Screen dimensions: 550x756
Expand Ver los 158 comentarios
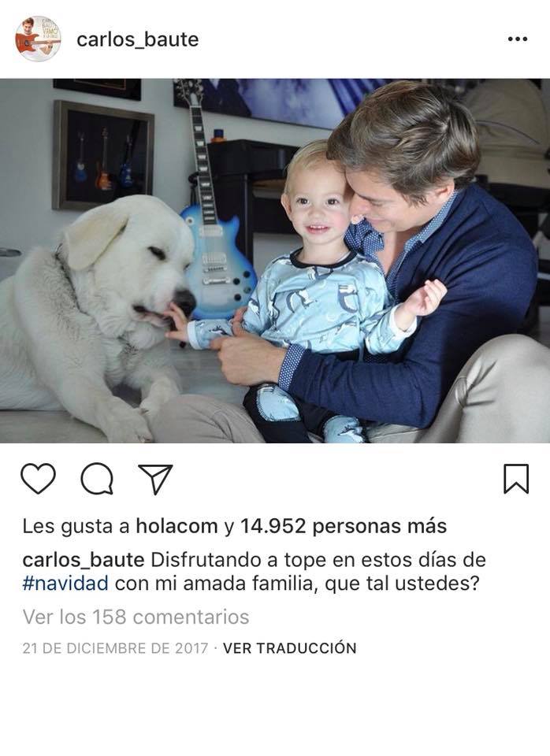point(136,617)
